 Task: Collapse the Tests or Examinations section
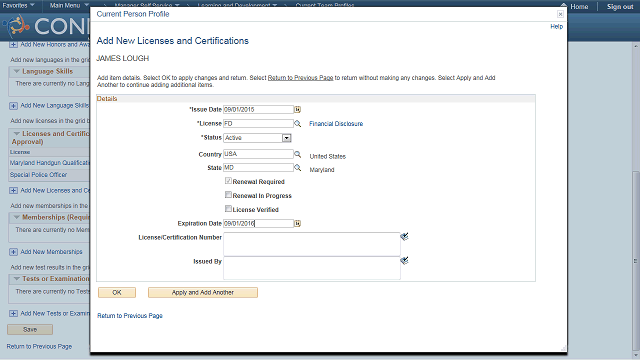tap(16, 278)
